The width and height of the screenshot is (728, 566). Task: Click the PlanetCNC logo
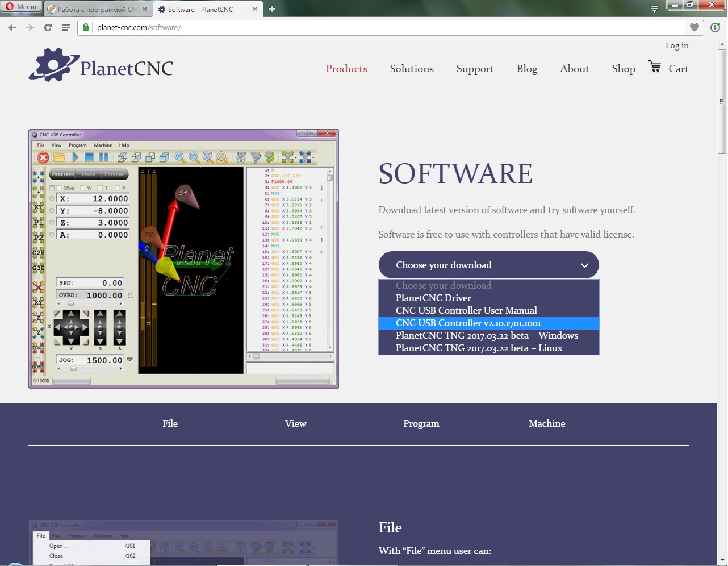101,65
